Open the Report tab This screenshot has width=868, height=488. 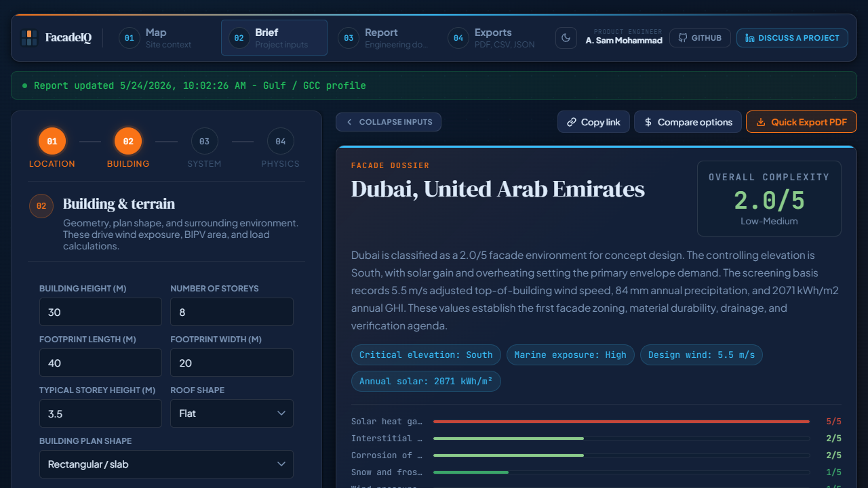pos(385,38)
